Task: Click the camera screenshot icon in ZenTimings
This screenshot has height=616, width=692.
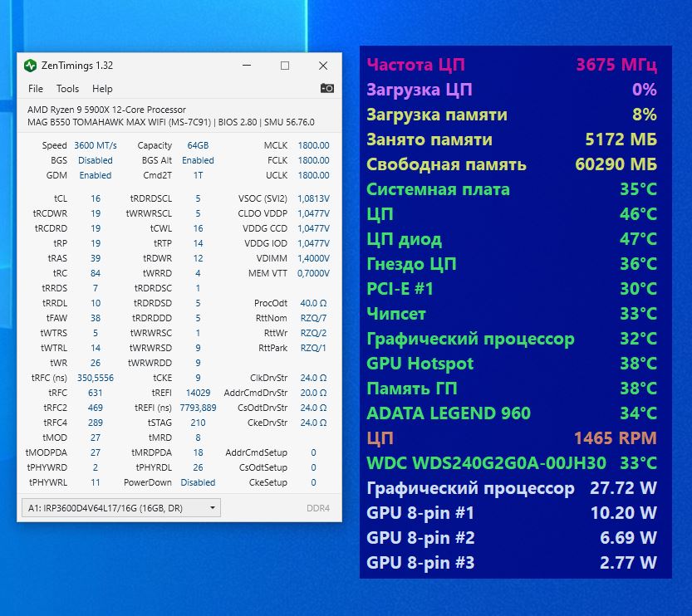Action: tap(327, 88)
